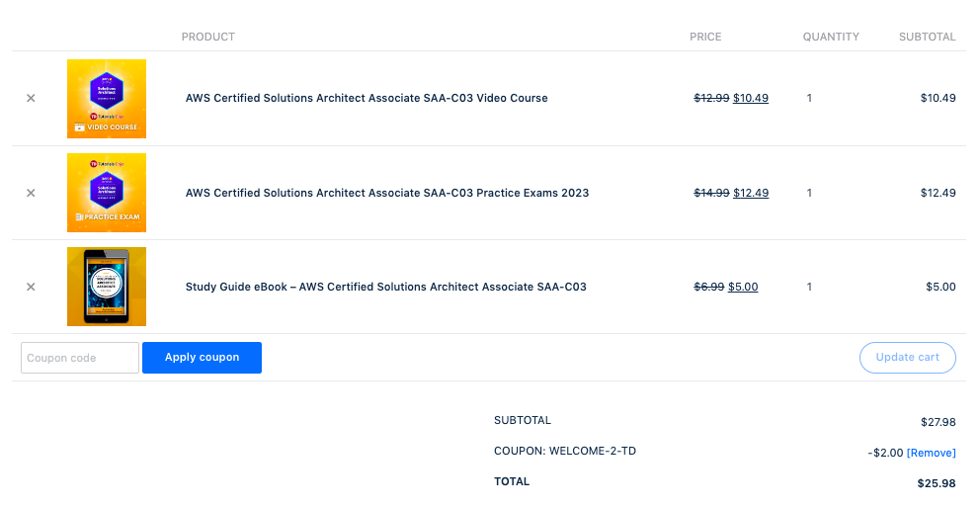The width and height of the screenshot is (980, 507).
Task: Remove Practice Exams 2023 item from cart
Action: 31,194
